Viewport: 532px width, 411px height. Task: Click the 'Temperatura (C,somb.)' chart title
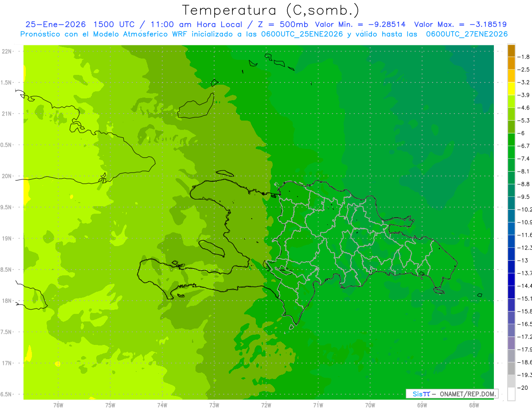pos(271,10)
